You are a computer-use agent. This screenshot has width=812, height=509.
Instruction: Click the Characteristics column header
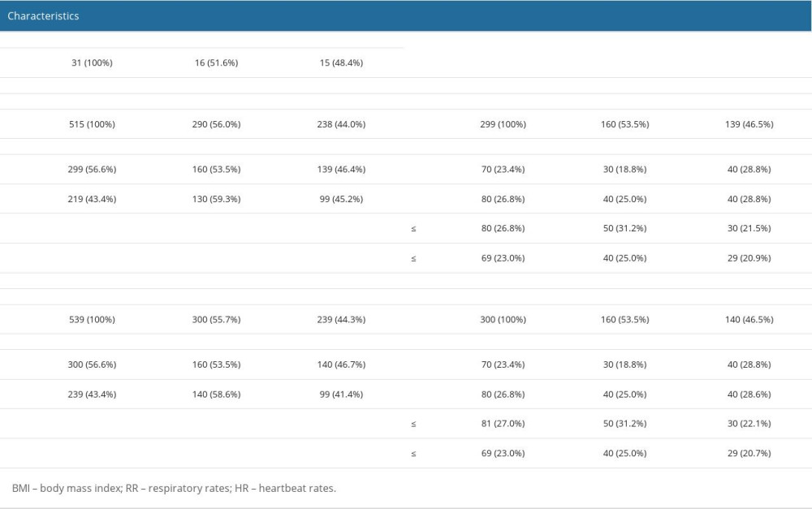(43, 15)
